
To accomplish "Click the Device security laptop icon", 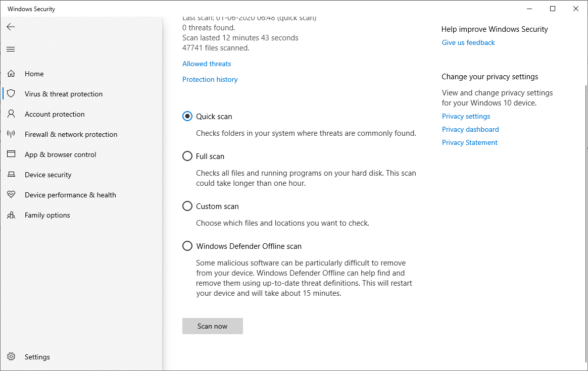I will click(x=11, y=174).
